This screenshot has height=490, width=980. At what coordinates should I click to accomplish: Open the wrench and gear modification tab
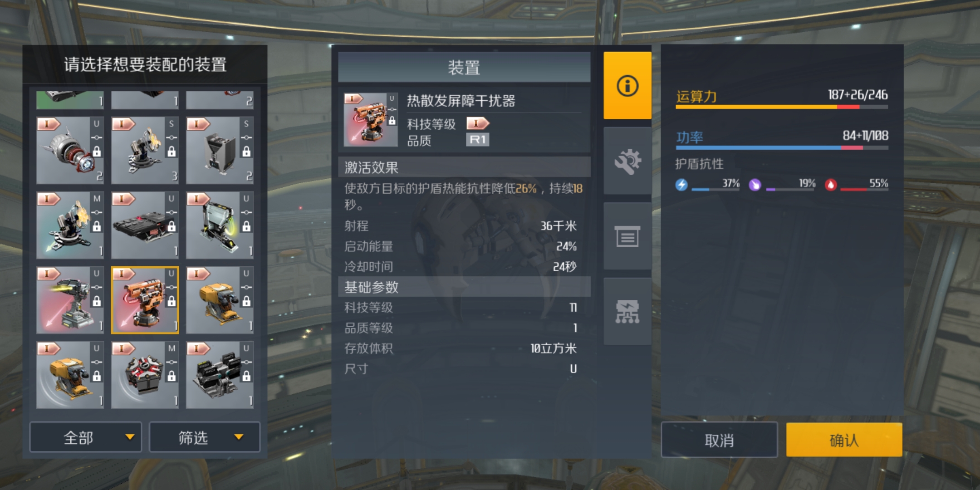627,161
